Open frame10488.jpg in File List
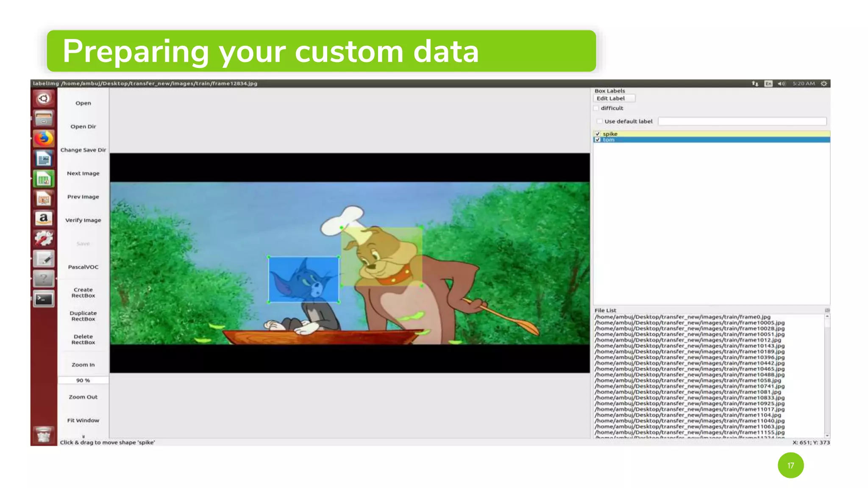 pos(690,374)
